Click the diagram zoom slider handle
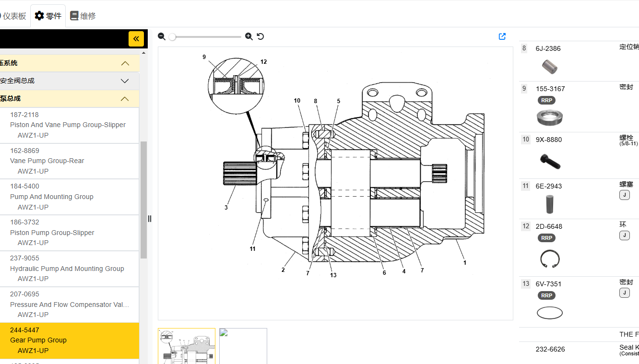The image size is (639, 364). point(172,36)
